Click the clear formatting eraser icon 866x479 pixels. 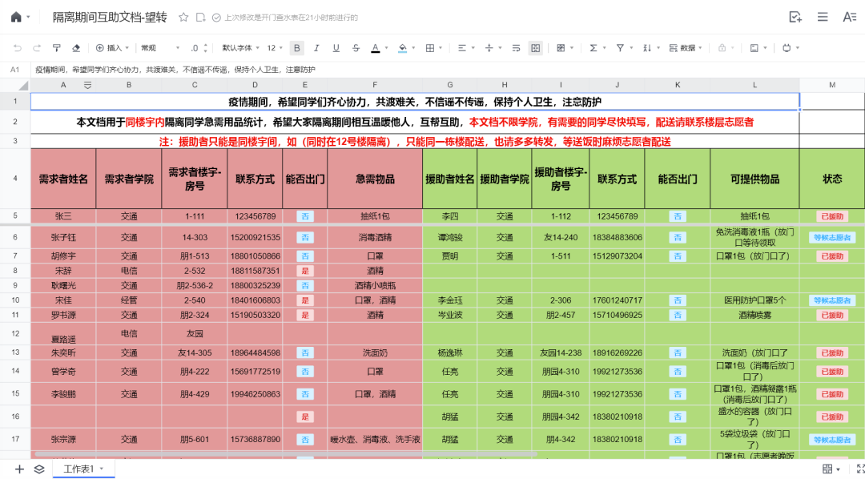click(x=75, y=47)
